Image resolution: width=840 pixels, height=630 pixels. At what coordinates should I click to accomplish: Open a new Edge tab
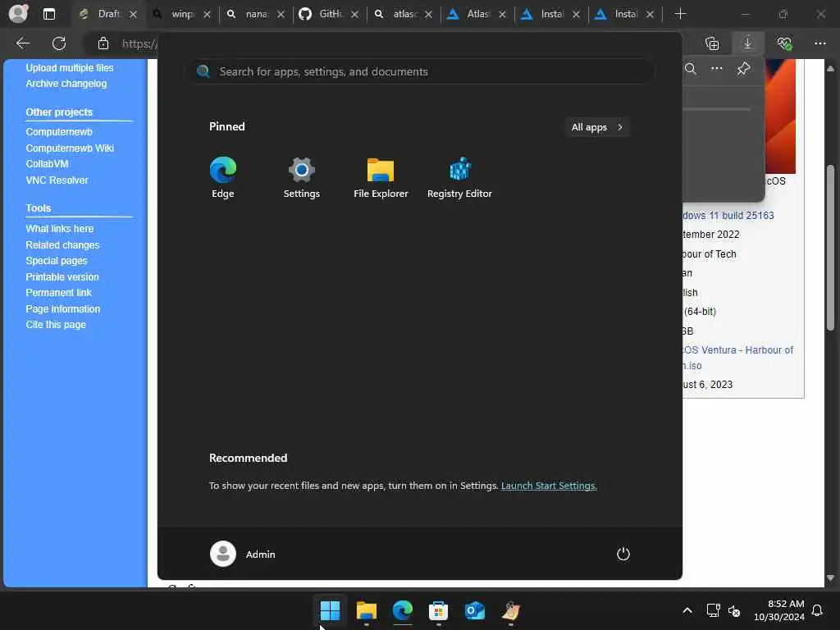[680, 14]
